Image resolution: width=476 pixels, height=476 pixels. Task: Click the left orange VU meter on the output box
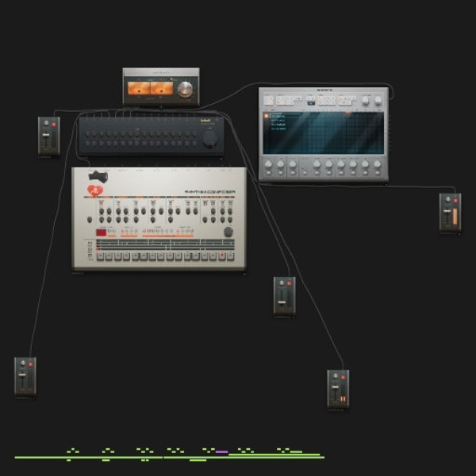138,88
